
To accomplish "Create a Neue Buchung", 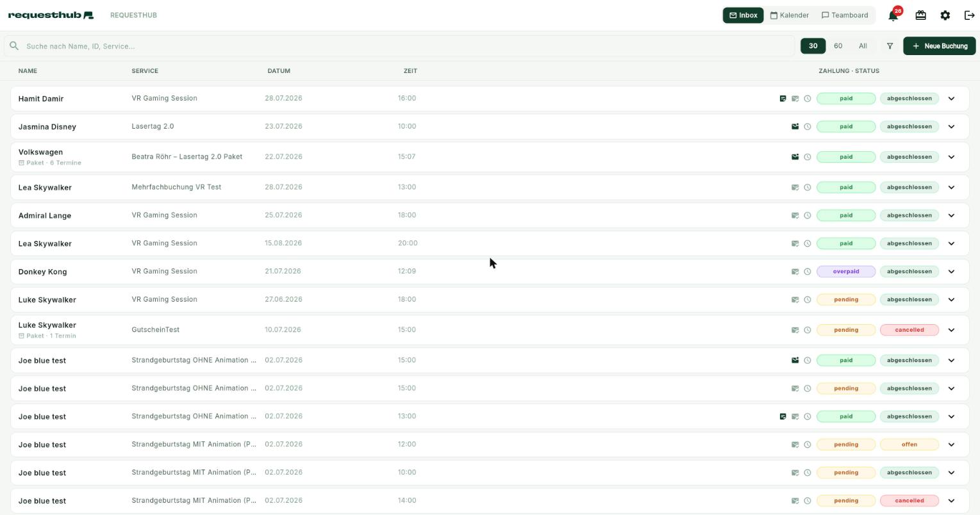I will (x=940, y=46).
